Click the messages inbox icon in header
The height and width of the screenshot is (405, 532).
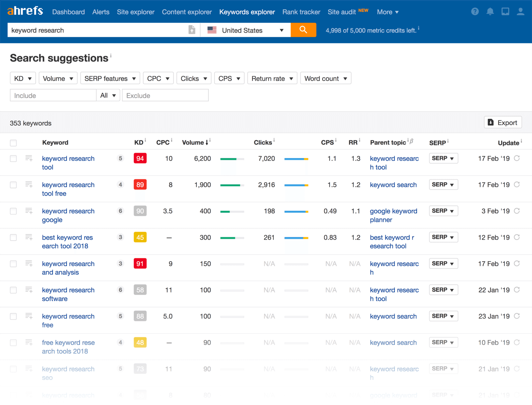(505, 12)
